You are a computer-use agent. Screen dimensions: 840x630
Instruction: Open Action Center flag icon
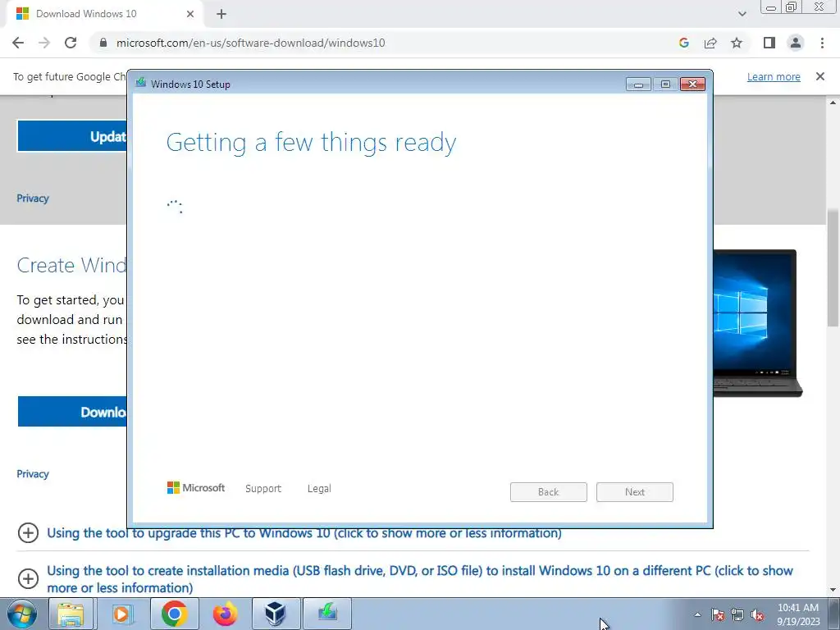[718, 615]
